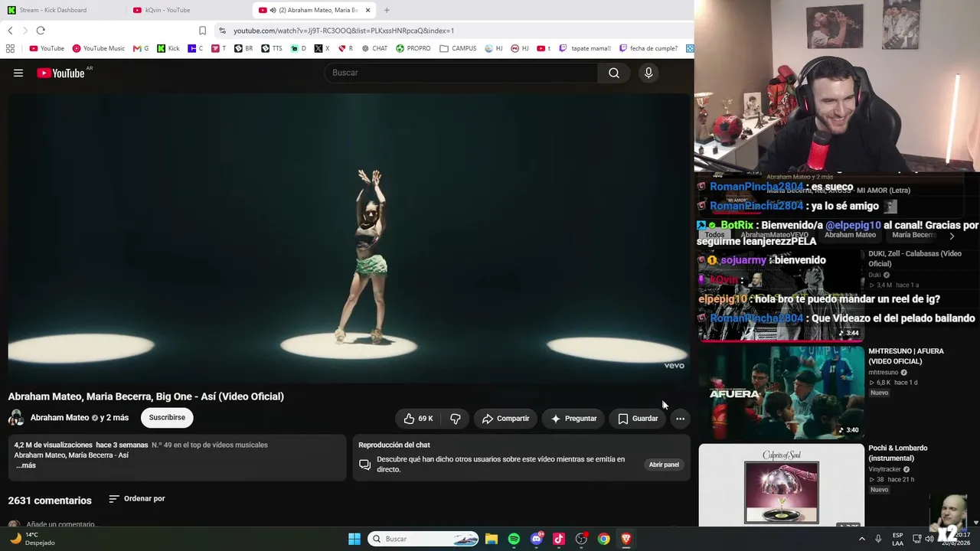Open a new browser tab

(x=387, y=10)
